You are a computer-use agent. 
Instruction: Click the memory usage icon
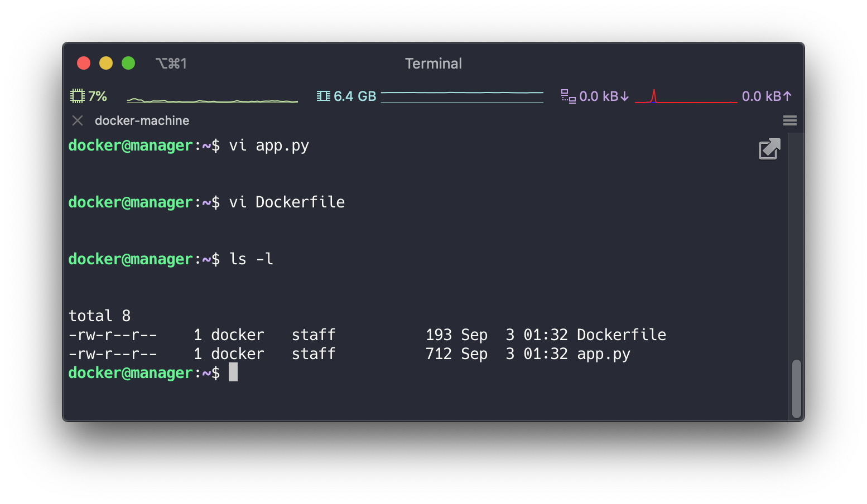pos(324,96)
